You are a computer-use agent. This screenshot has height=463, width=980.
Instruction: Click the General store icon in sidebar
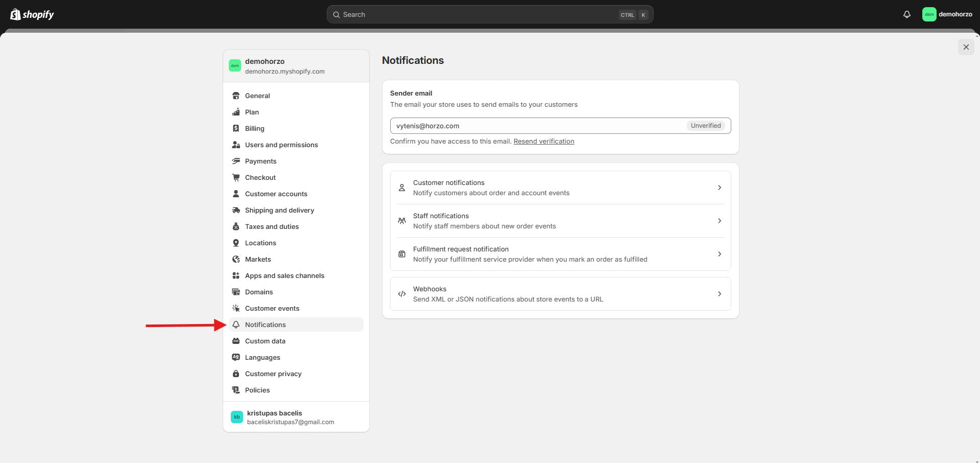[x=236, y=96]
